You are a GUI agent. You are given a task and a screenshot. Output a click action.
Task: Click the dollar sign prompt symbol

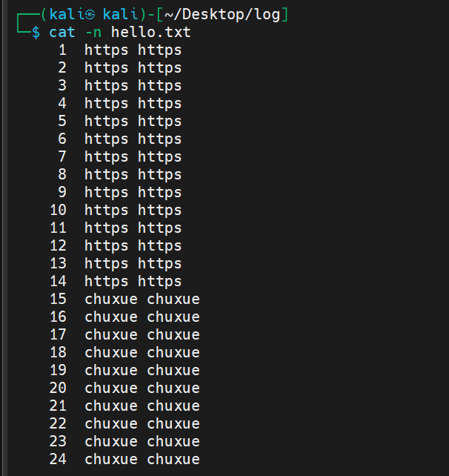(x=36, y=33)
